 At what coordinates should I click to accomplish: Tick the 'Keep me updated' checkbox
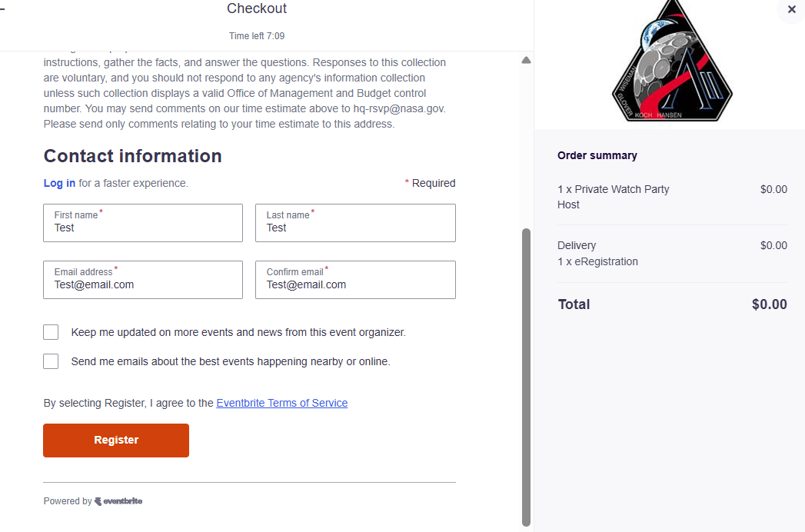tap(51, 332)
